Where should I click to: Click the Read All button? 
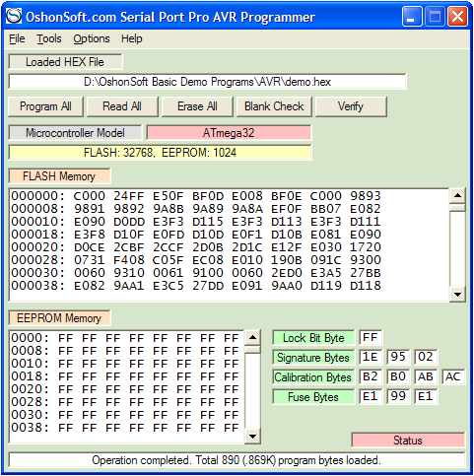tap(122, 106)
